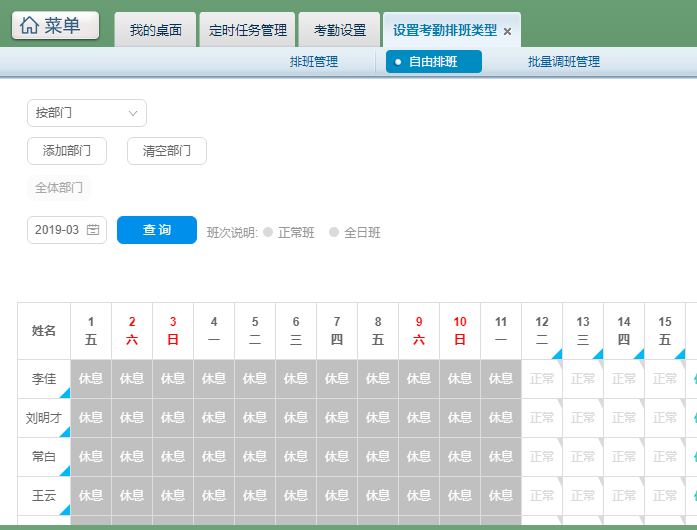Switch to 定时任务管理 tab

coord(247,30)
